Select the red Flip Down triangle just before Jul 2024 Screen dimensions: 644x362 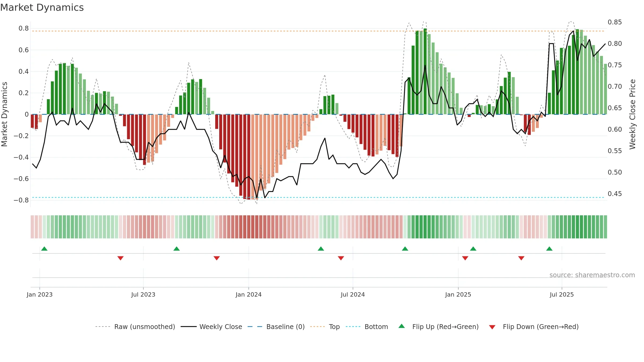point(341,258)
